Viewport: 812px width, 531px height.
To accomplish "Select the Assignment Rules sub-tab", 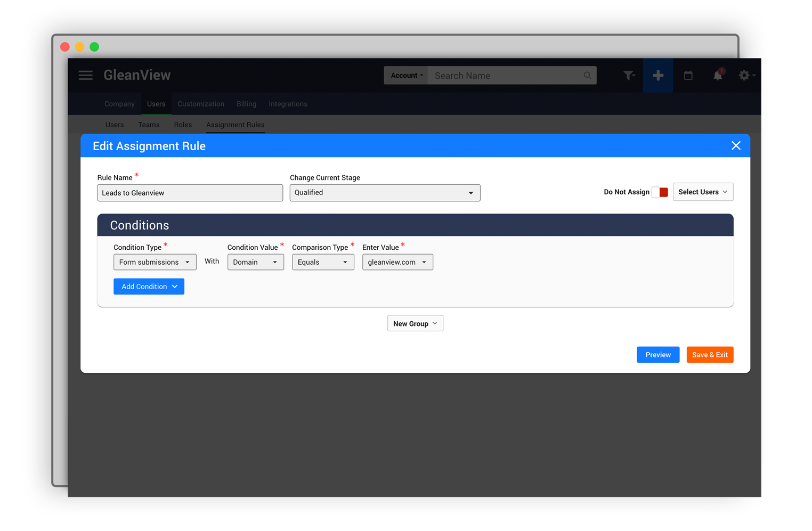I will pos(235,125).
